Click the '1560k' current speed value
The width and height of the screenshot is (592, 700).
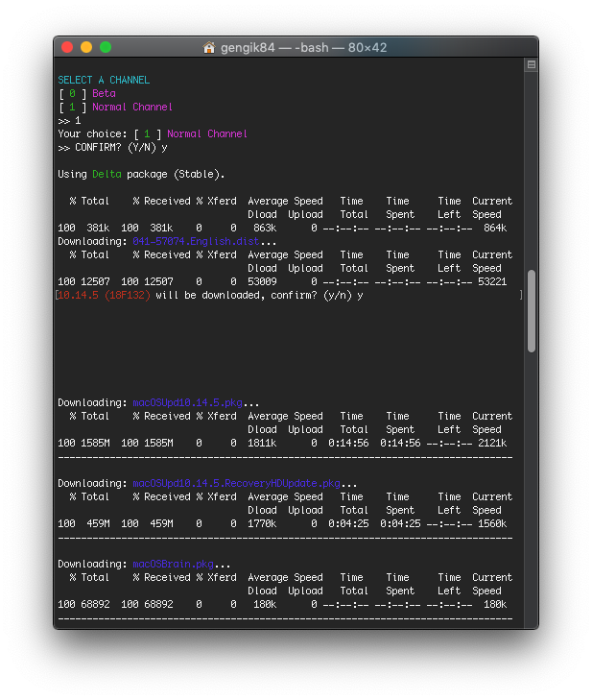coord(492,523)
